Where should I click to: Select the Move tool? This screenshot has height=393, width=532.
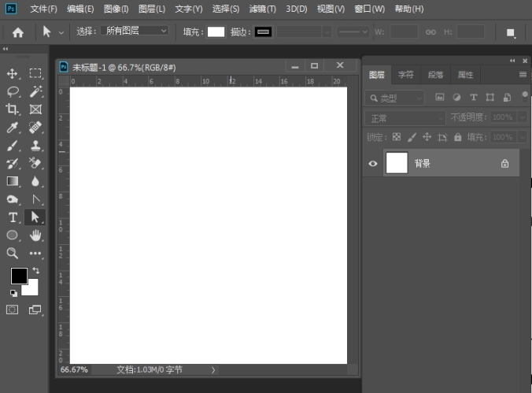(13, 73)
